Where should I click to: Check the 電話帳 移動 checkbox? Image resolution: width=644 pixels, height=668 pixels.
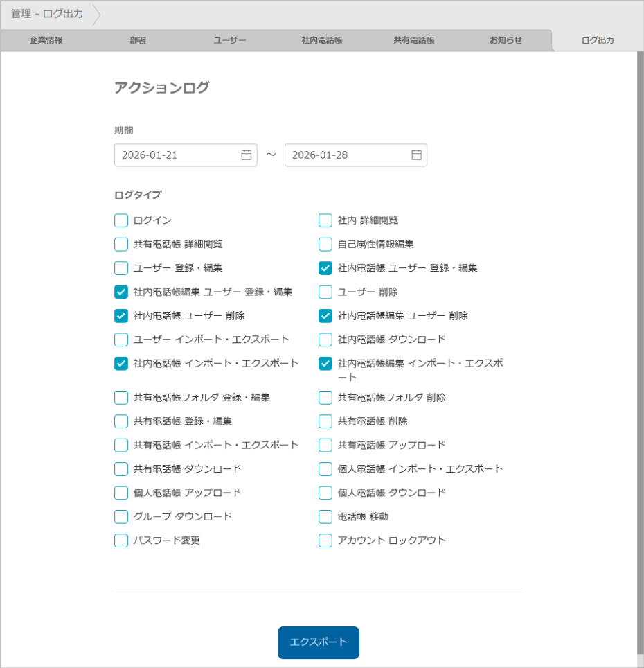325,517
